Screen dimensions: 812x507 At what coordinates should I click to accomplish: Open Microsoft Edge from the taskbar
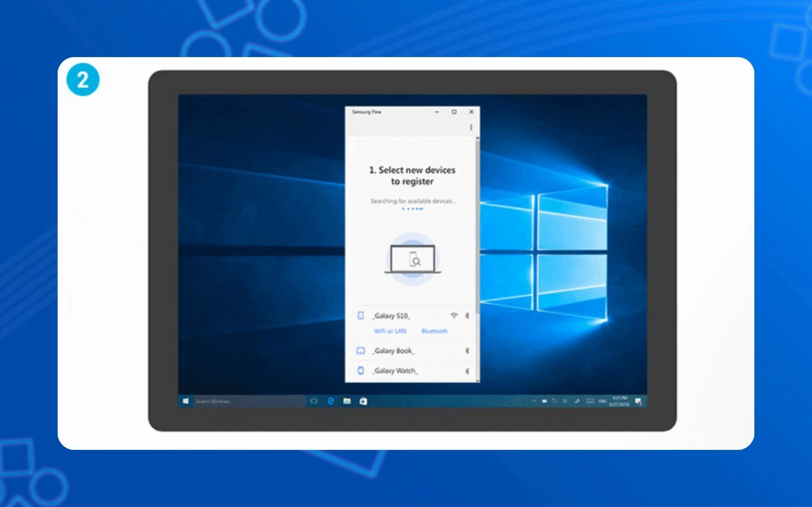(x=330, y=401)
